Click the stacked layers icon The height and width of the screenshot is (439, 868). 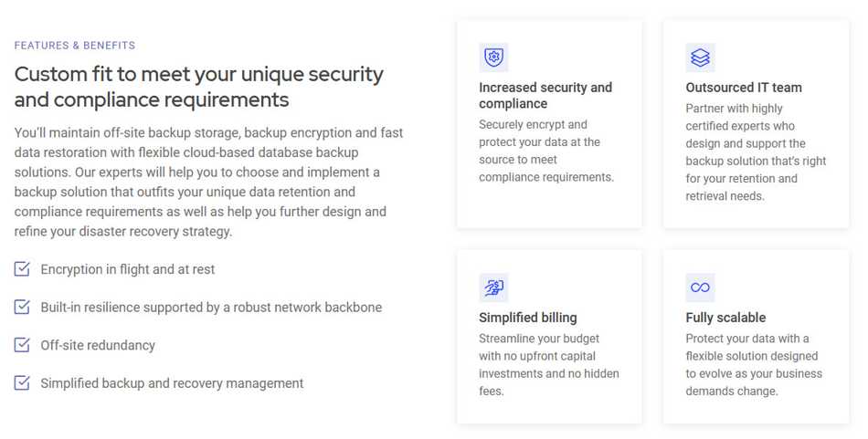coord(700,57)
